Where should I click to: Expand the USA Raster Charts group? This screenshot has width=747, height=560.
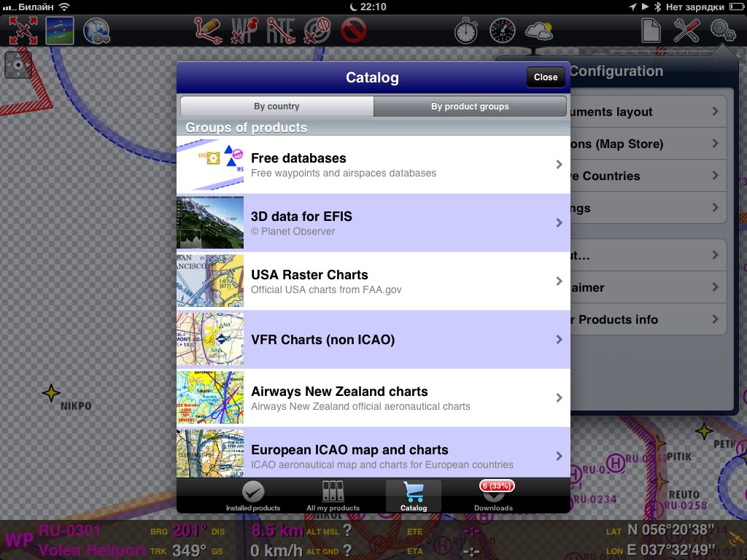(x=373, y=281)
